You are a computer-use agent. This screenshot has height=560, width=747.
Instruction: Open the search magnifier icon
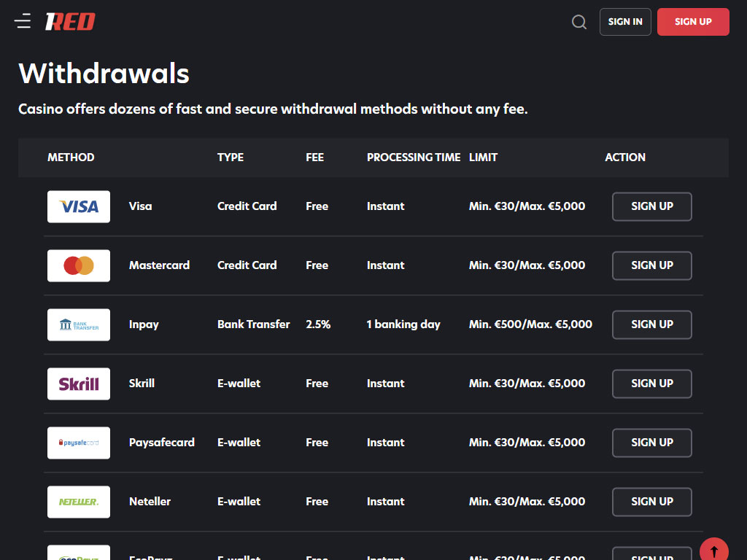coord(578,22)
